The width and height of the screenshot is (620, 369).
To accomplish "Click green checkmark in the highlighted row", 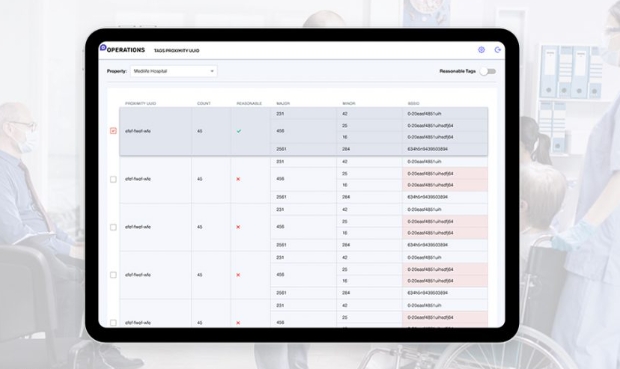I will (239, 131).
